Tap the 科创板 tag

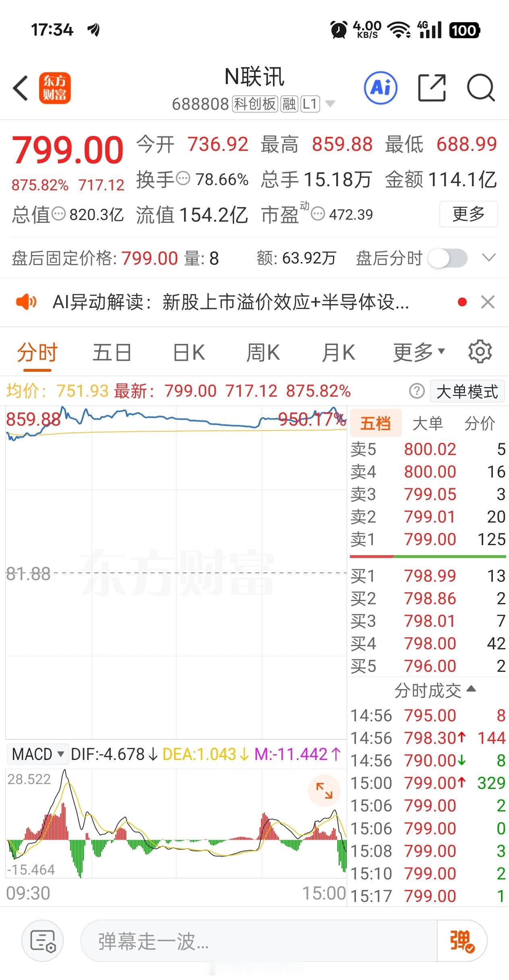click(255, 104)
